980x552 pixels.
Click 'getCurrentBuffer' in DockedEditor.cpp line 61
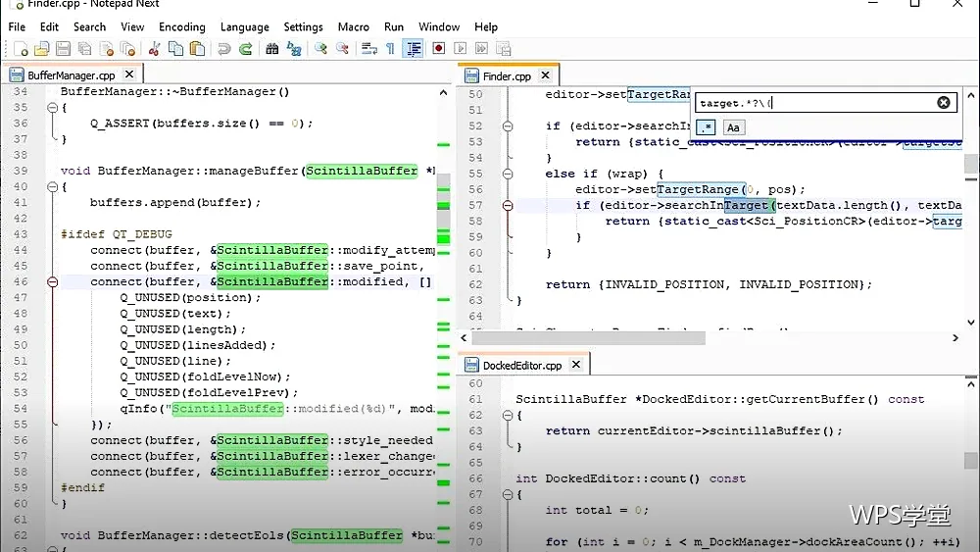tap(806, 399)
